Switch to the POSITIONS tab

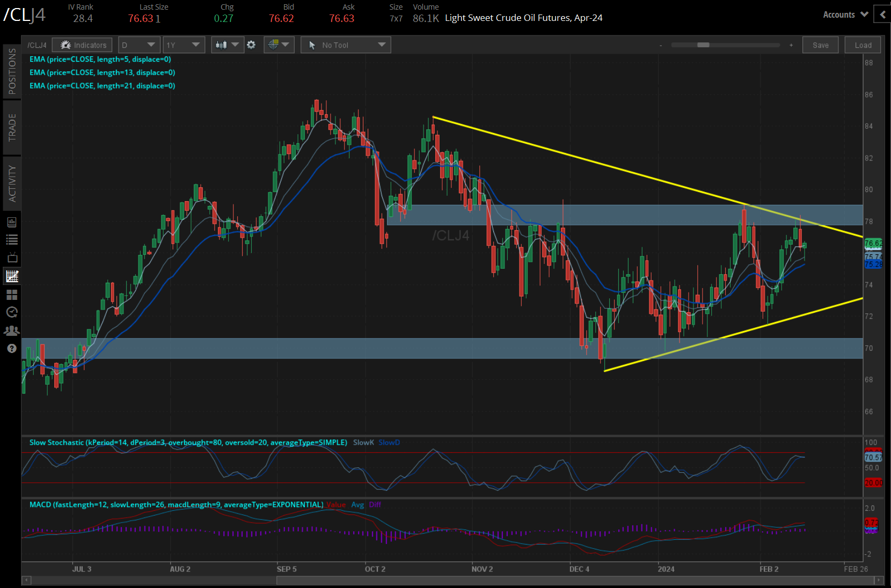12,71
